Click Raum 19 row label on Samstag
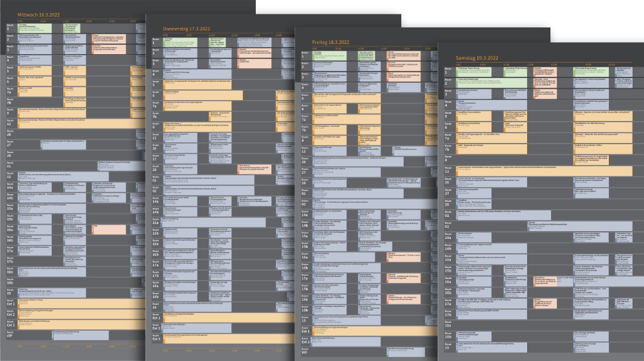 tap(447, 346)
